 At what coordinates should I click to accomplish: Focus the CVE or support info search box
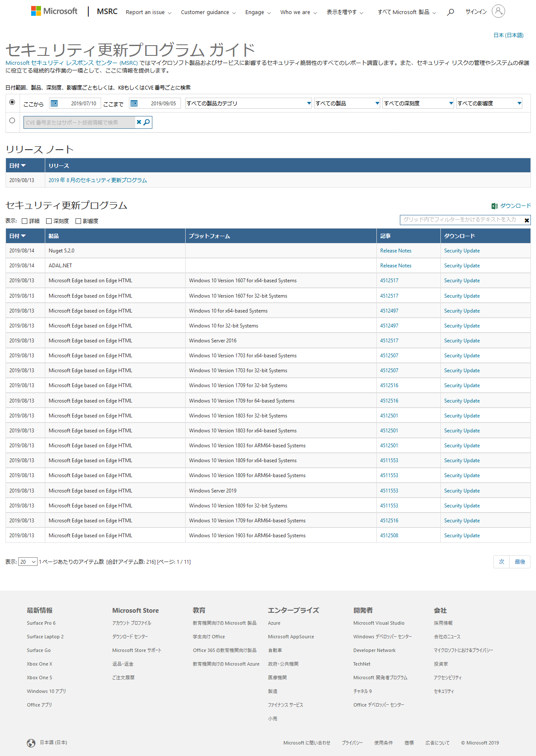click(x=79, y=122)
